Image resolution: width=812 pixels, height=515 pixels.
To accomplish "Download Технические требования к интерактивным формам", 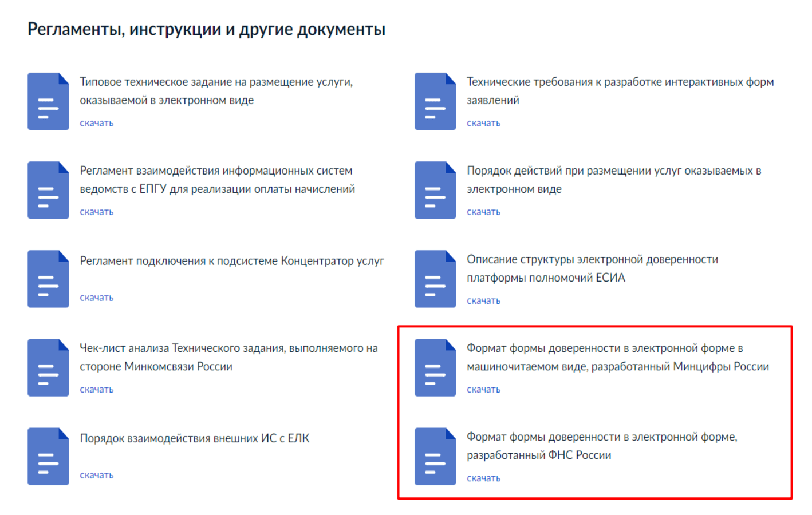I will click(x=484, y=123).
